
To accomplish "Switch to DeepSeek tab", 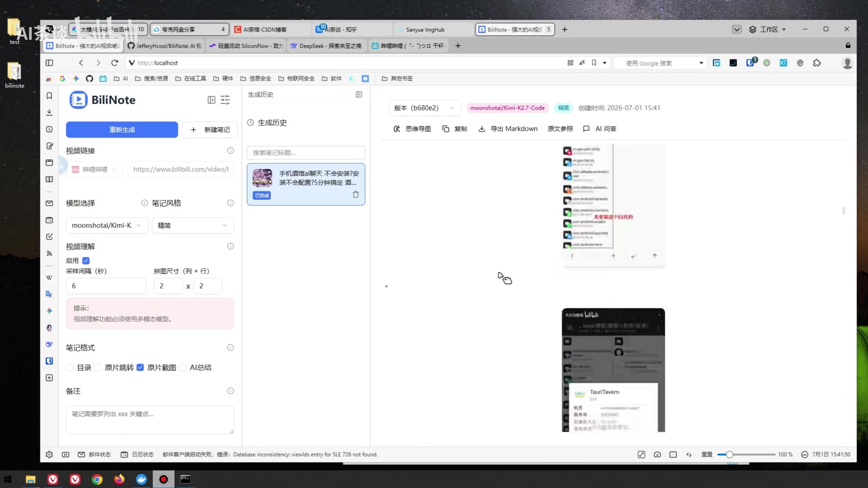I will point(327,46).
